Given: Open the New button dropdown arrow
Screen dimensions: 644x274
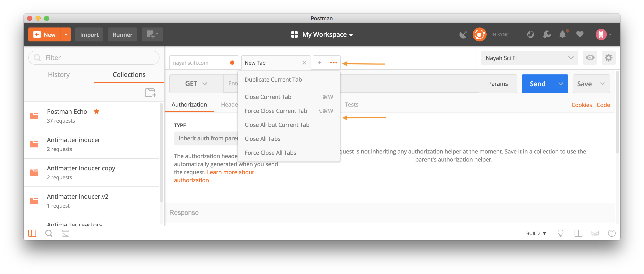Looking at the screenshot, I should click(66, 34).
